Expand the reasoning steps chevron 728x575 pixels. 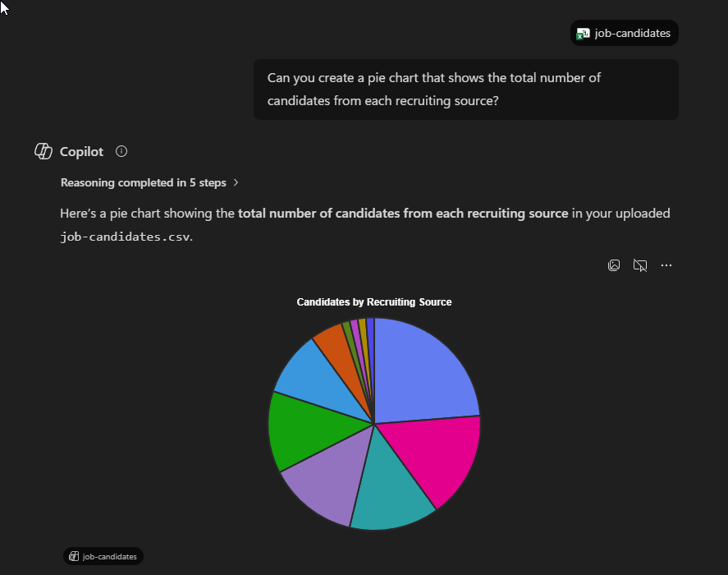pos(236,182)
